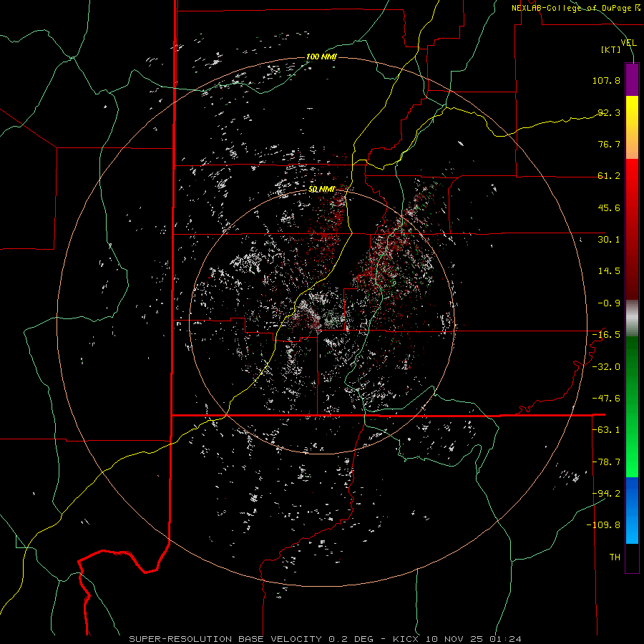This screenshot has height=644, width=644.
Task: Click the 14.5 legend value
Action: tap(609, 271)
